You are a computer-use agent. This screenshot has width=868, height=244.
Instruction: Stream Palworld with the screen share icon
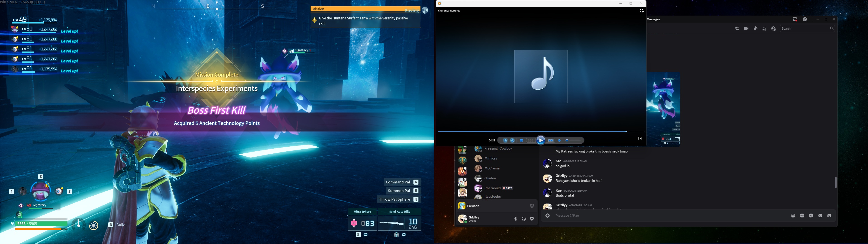click(x=532, y=206)
